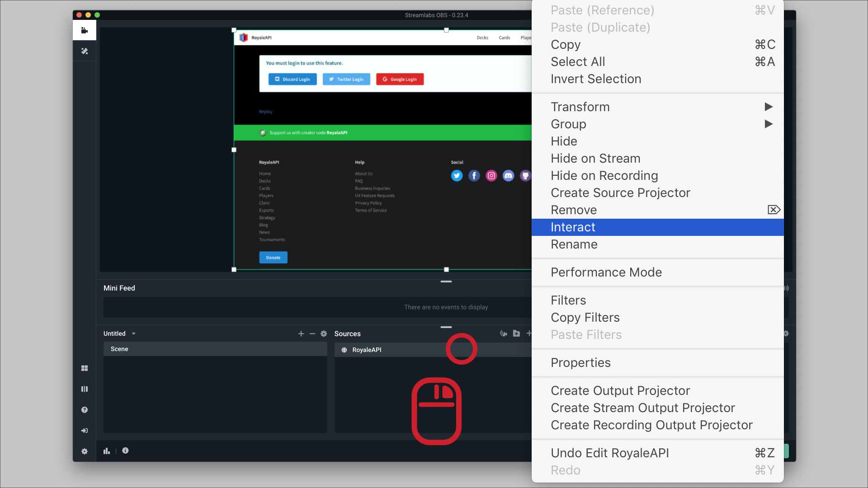This screenshot has width=868, height=488.
Task: Choose Select All from context menu
Action: (658, 61)
